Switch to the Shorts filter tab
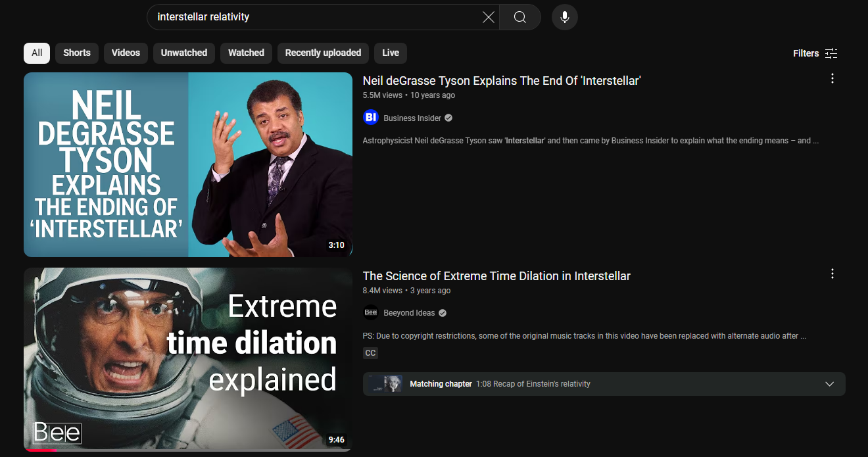Viewport: 868px width, 457px height. (x=77, y=53)
